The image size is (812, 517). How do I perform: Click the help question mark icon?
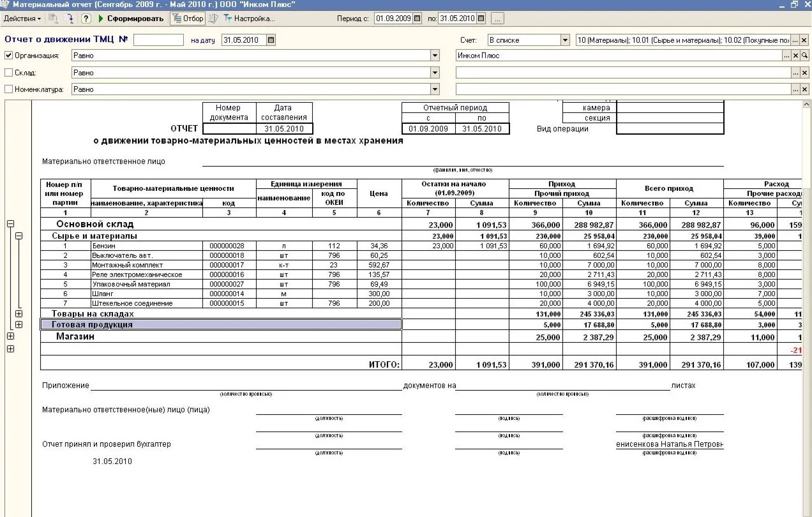[86, 19]
